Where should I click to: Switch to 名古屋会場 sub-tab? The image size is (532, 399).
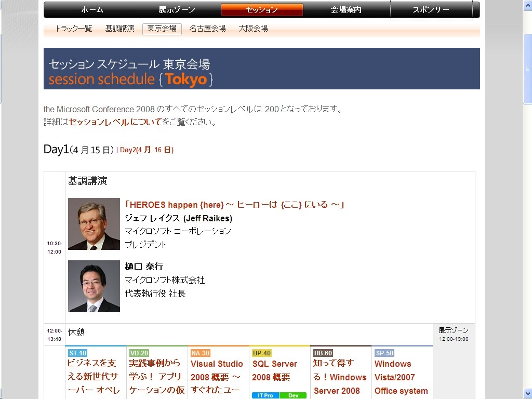[208, 29]
